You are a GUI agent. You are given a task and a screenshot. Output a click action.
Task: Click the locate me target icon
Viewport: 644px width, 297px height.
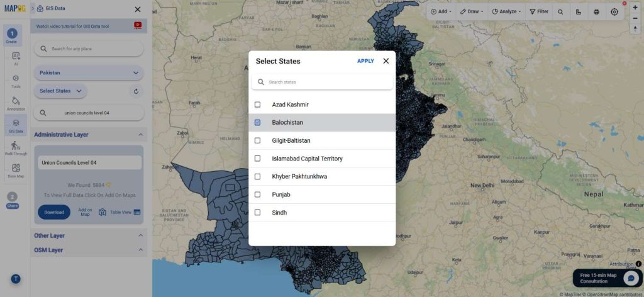[x=614, y=12]
